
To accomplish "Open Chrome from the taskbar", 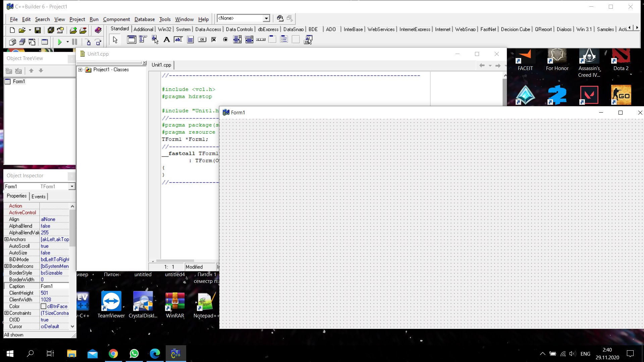I will tap(113, 354).
